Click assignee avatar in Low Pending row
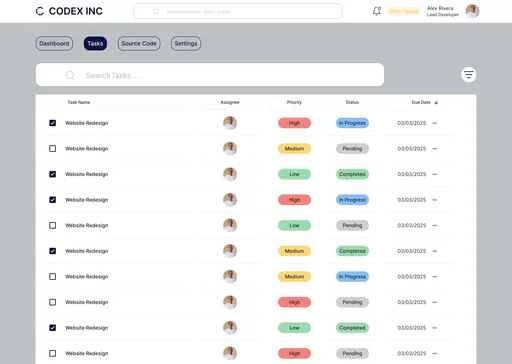Image resolution: width=512 pixels, height=364 pixels. [x=230, y=225]
